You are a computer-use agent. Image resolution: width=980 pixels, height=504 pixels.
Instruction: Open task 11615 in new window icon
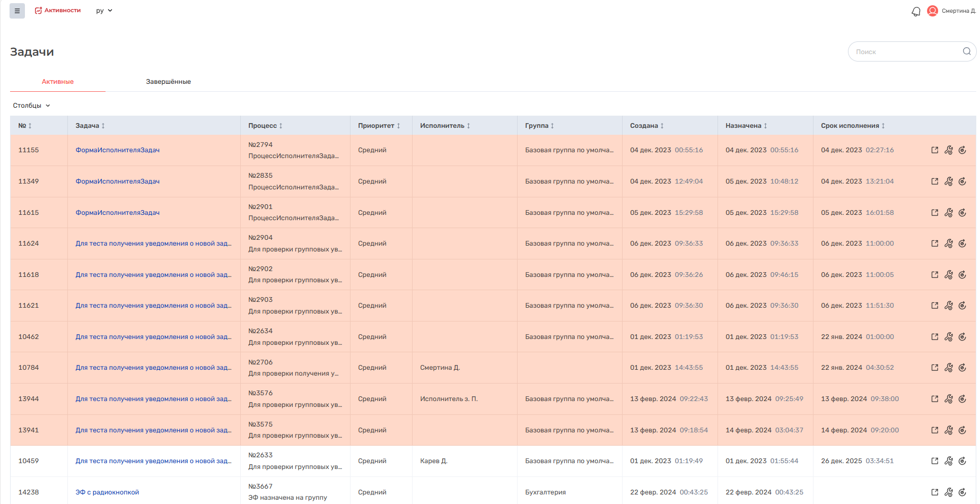[935, 213]
